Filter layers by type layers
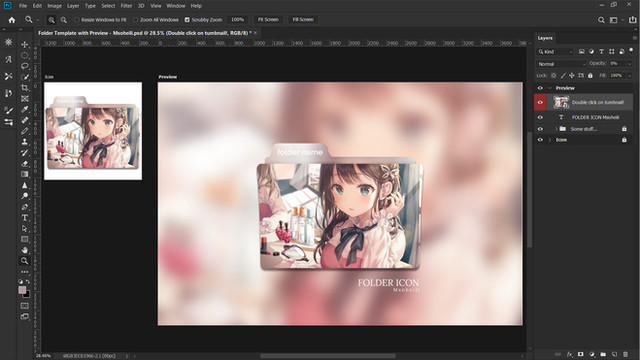The image size is (640, 360). [x=601, y=51]
